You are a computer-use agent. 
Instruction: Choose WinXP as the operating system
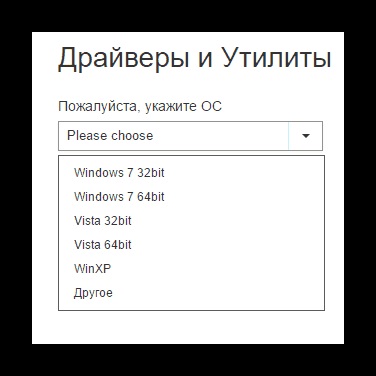(191, 269)
